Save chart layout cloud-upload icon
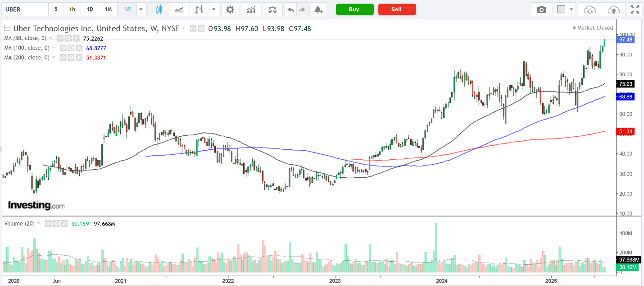Image resolution: width=644 pixels, height=286 pixels. pyautogui.click(x=613, y=9)
